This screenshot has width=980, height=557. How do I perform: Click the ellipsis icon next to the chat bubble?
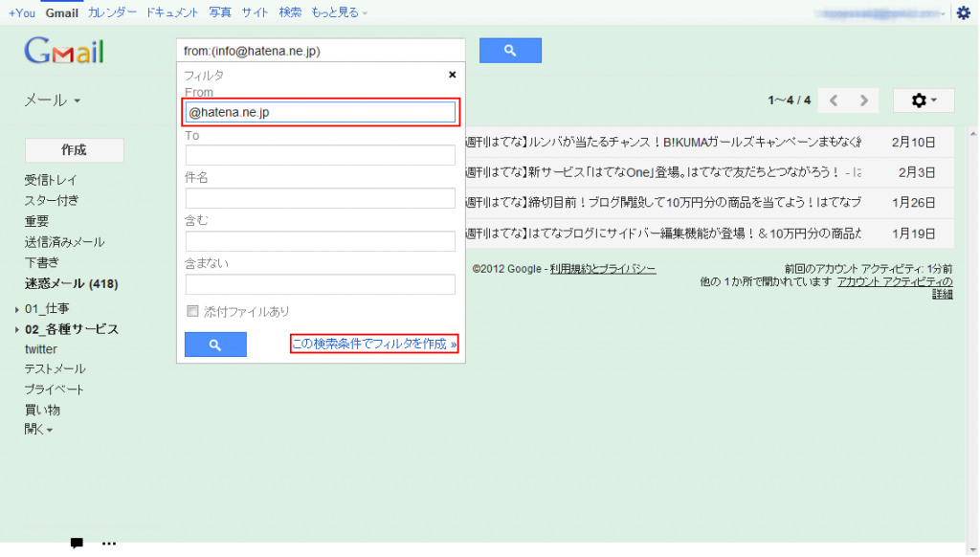click(108, 543)
